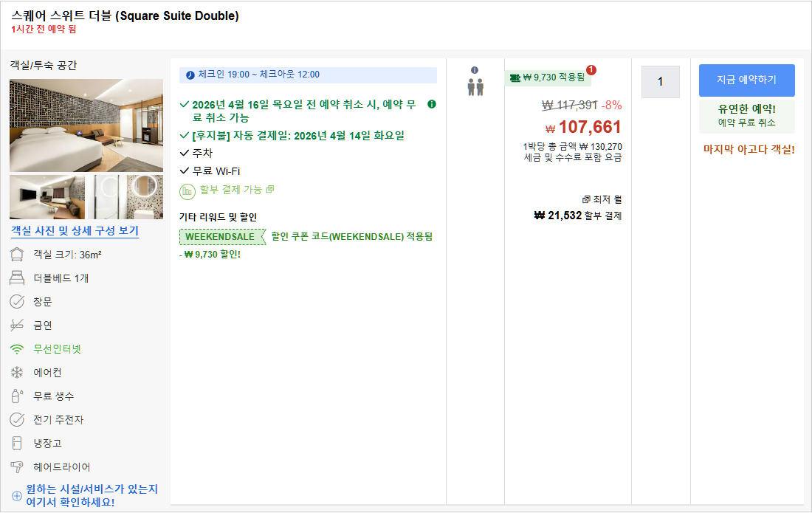Click the 1박당 총 금액 ₩ 130,270 text
Viewport: 812px width, 513px height.
point(572,147)
